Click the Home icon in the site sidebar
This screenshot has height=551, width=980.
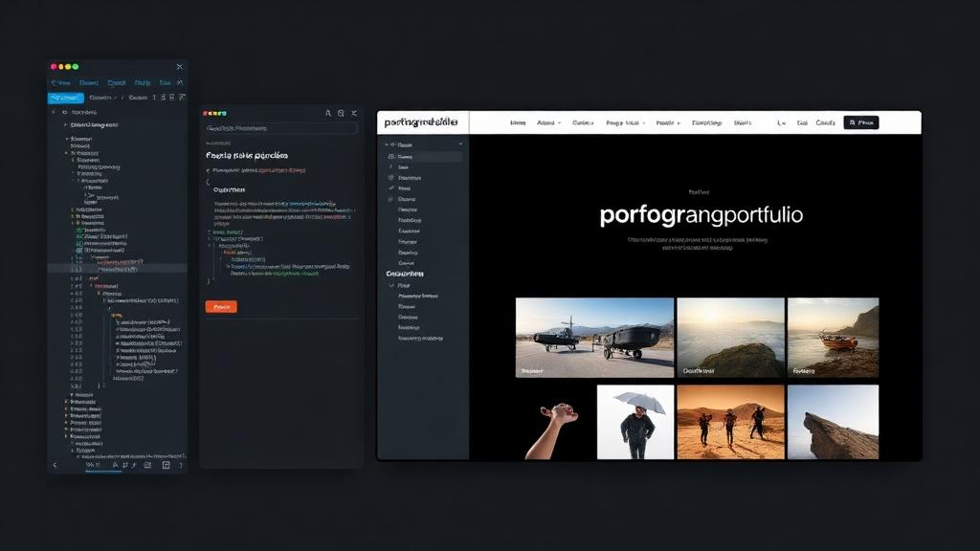pyautogui.click(x=392, y=143)
